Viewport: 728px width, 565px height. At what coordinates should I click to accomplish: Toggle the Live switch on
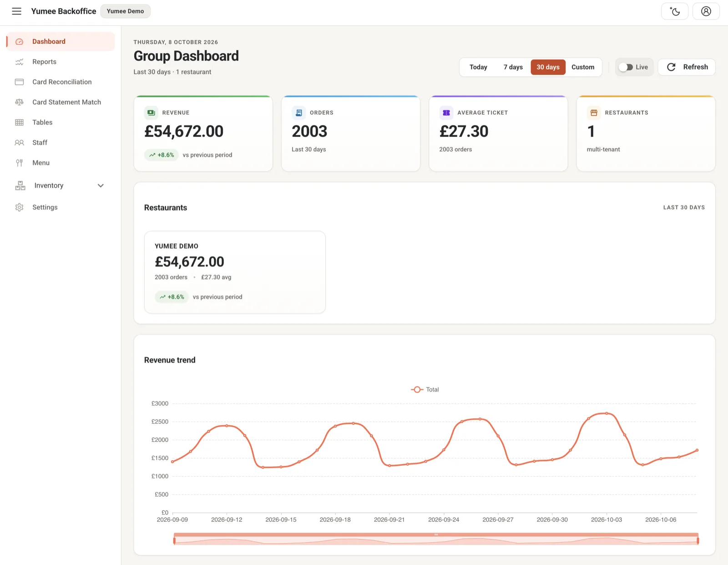626,67
